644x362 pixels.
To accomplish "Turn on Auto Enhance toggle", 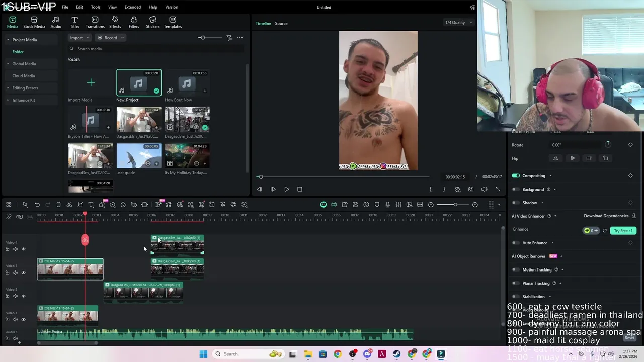I will click(515, 243).
